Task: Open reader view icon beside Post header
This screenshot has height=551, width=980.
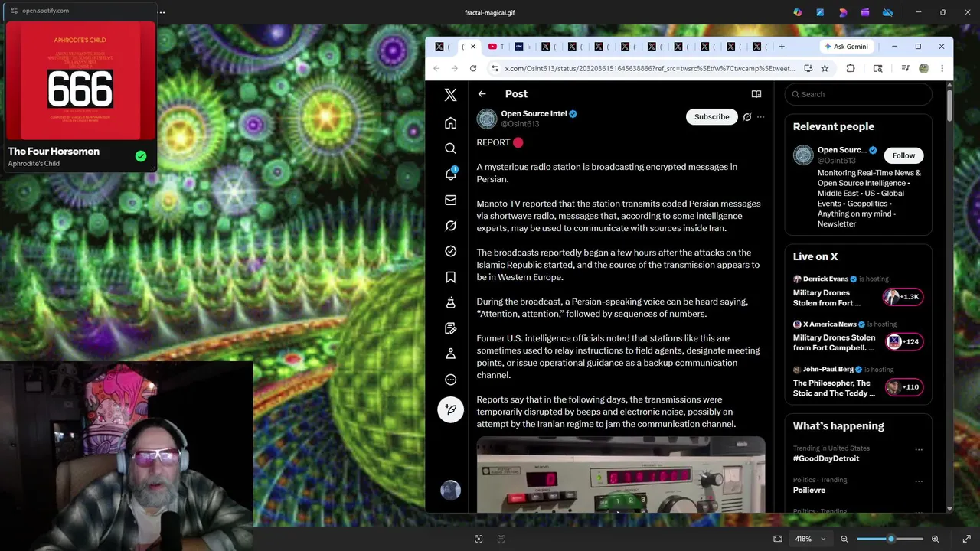Action: (x=756, y=94)
